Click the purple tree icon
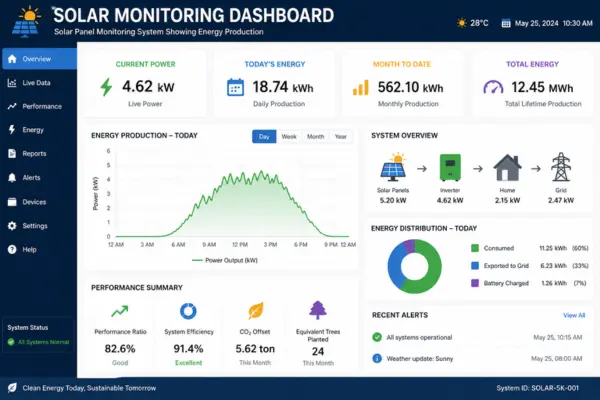The width and height of the screenshot is (600, 400). click(318, 310)
